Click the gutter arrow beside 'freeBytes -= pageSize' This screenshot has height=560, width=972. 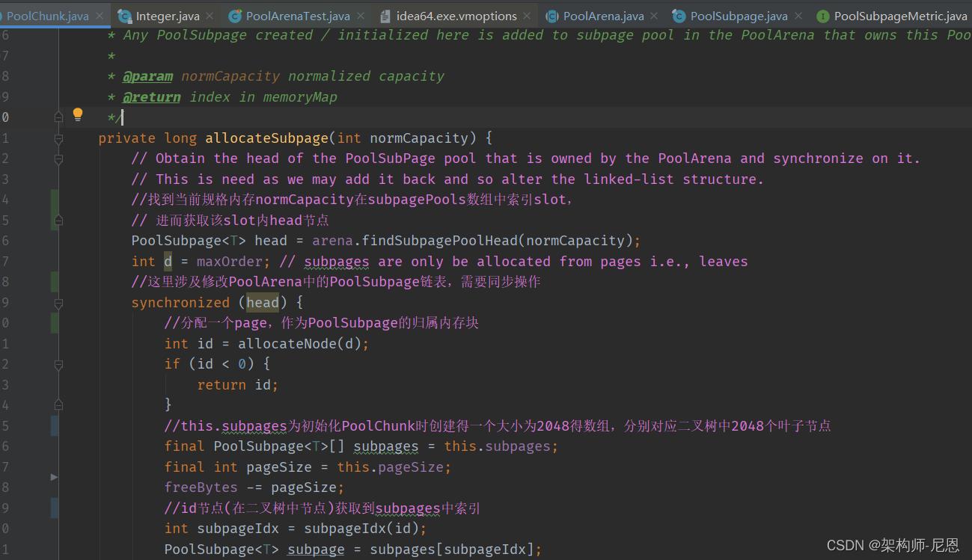[x=54, y=476]
